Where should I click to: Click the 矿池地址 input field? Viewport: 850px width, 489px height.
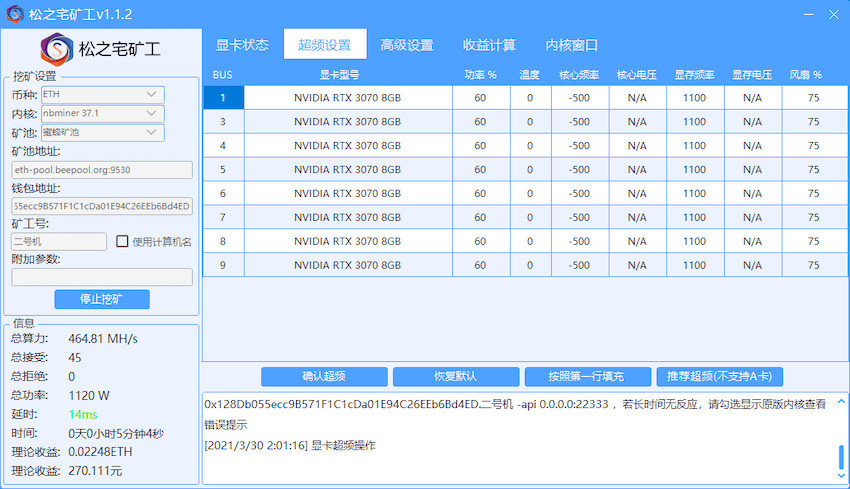[102, 170]
